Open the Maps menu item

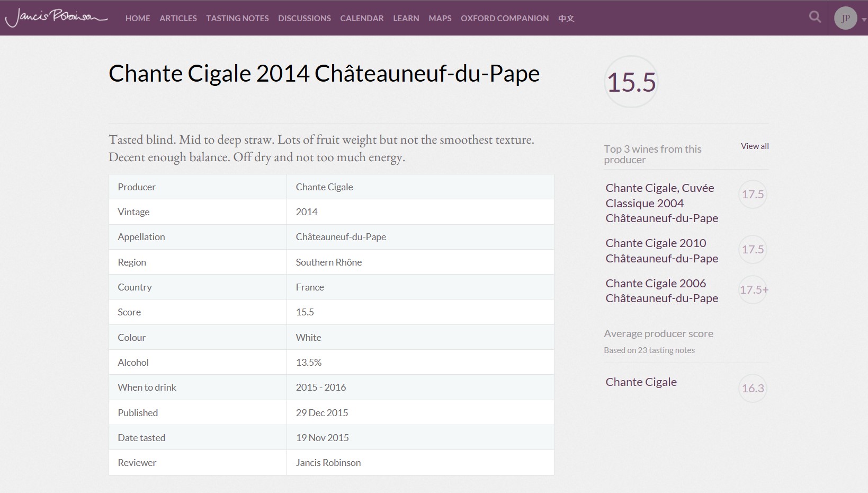pos(440,18)
